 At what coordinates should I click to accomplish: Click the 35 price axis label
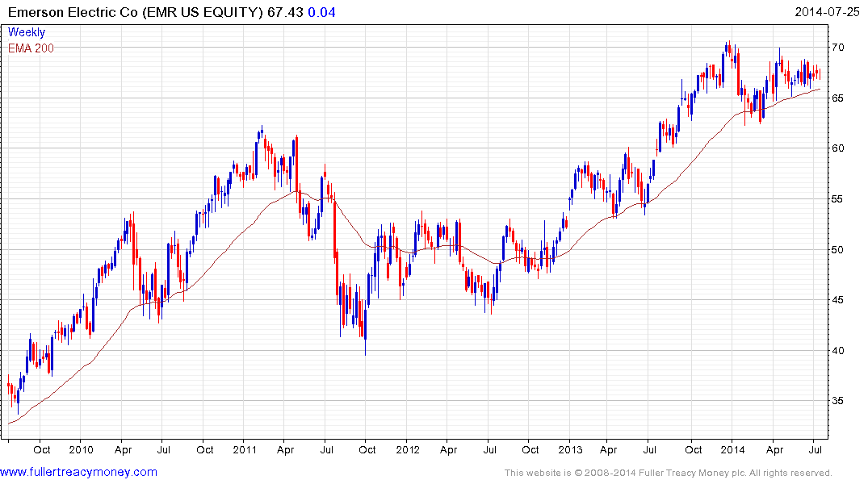click(x=837, y=401)
